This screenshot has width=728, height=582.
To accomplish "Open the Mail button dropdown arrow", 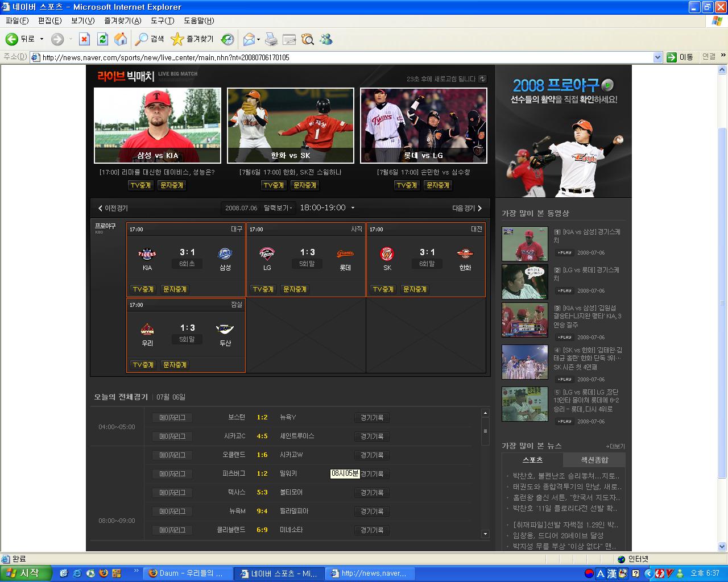I will point(258,39).
